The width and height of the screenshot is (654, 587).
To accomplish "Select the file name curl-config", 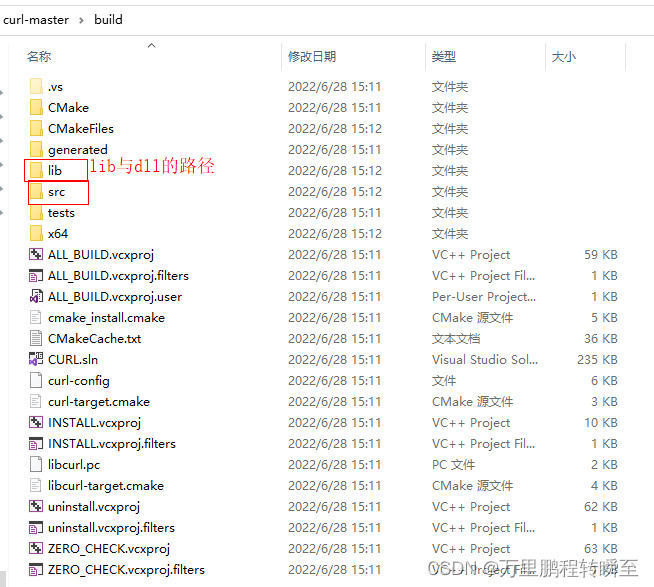I will pyautogui.click(x=79, y=380).
